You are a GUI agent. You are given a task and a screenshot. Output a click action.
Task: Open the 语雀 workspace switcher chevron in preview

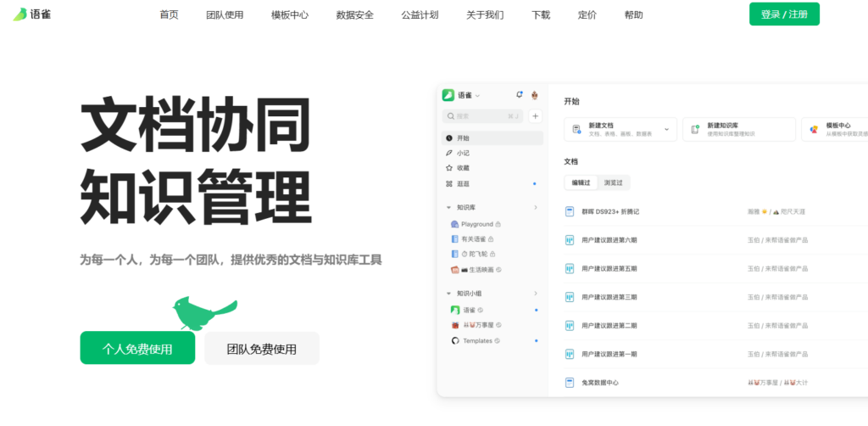(x=478, y=96)
